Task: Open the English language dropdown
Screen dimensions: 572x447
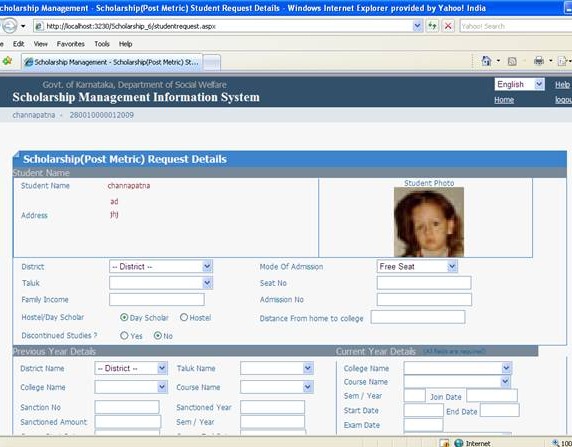Action: click(x=519, y=84)
